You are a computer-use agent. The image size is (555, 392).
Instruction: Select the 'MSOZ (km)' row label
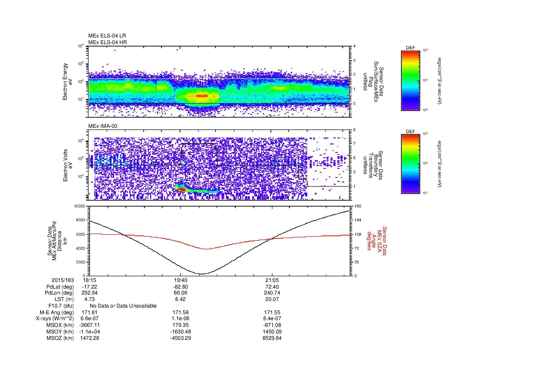(60, 338)
